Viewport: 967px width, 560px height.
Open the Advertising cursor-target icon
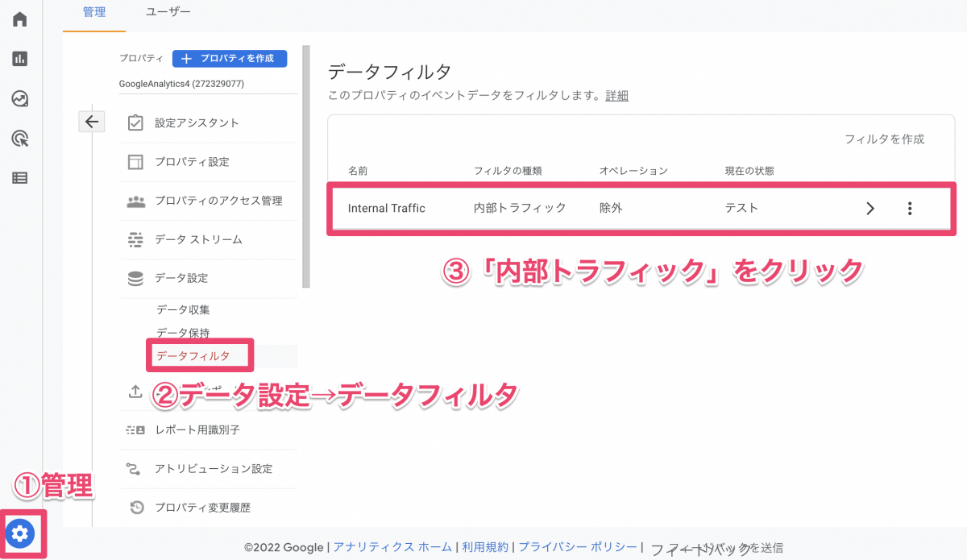click(x=19, y=139)
